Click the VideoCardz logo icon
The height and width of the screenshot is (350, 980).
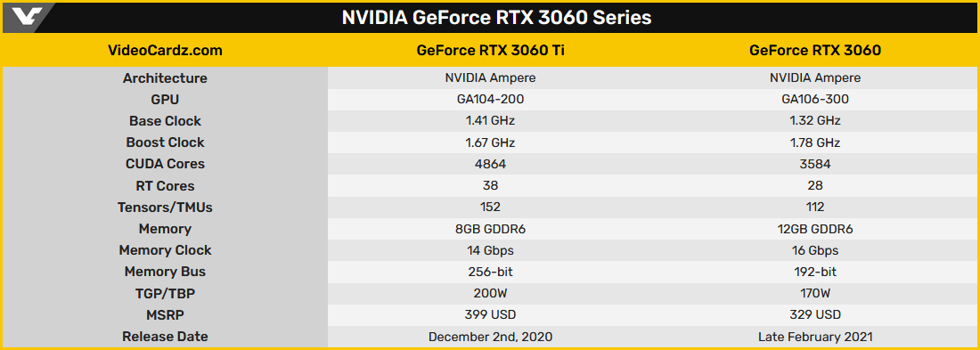tap(29, 17)
